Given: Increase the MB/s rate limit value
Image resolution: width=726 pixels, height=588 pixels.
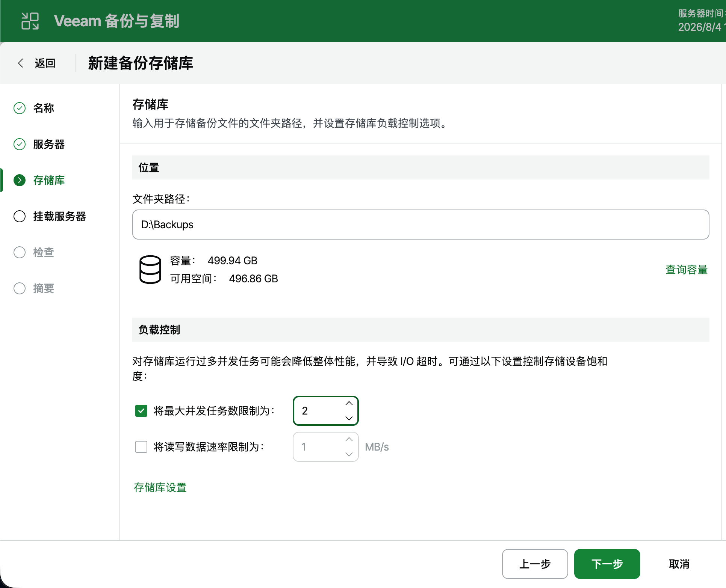Looking at the screenshot, I should [x=349, y=440].
